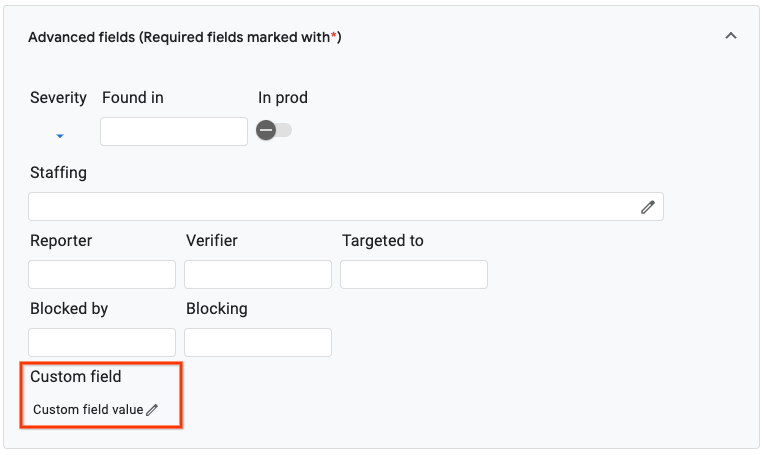Click the Custom field label
The height and width of the screenshot is (455, 765).
75,377
